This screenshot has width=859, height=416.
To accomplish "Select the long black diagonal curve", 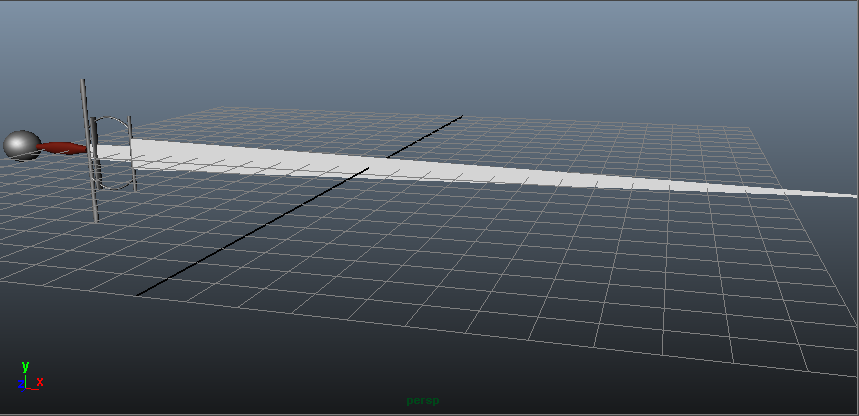I will pos(299,206).
